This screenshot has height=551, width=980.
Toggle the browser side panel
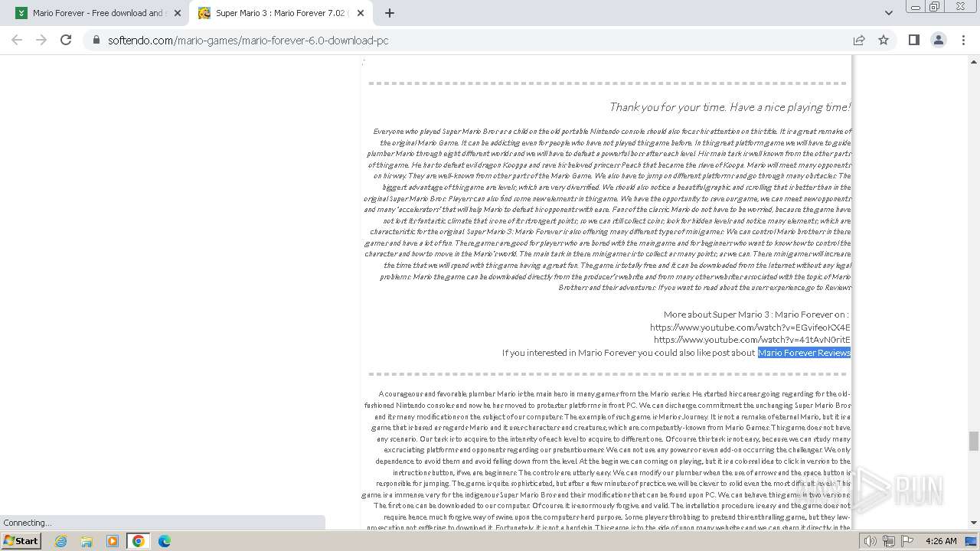click(913, 40)
